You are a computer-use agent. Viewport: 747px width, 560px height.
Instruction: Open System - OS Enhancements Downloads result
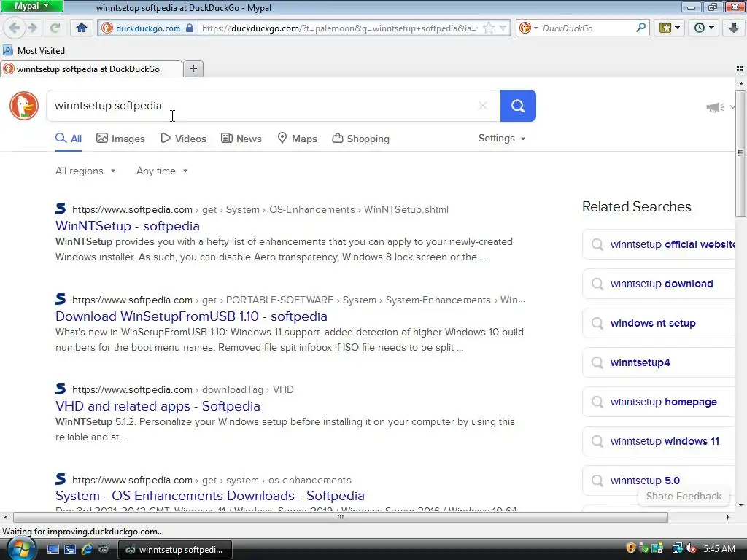(209, 496)
